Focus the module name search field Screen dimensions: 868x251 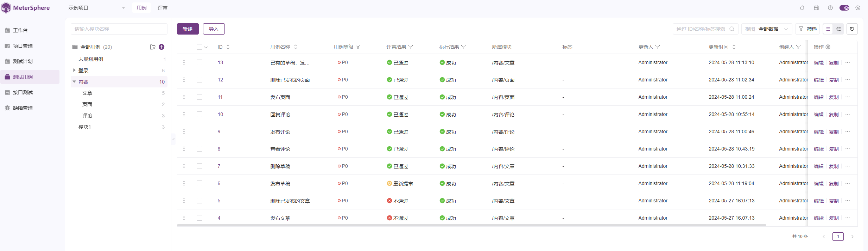(119, 29)
